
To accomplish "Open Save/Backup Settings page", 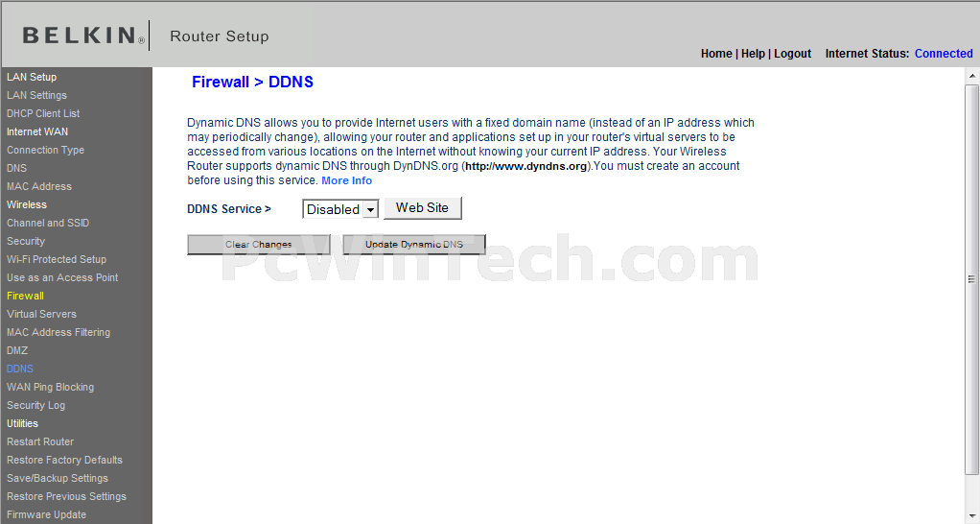I will [x=58, y=478].
